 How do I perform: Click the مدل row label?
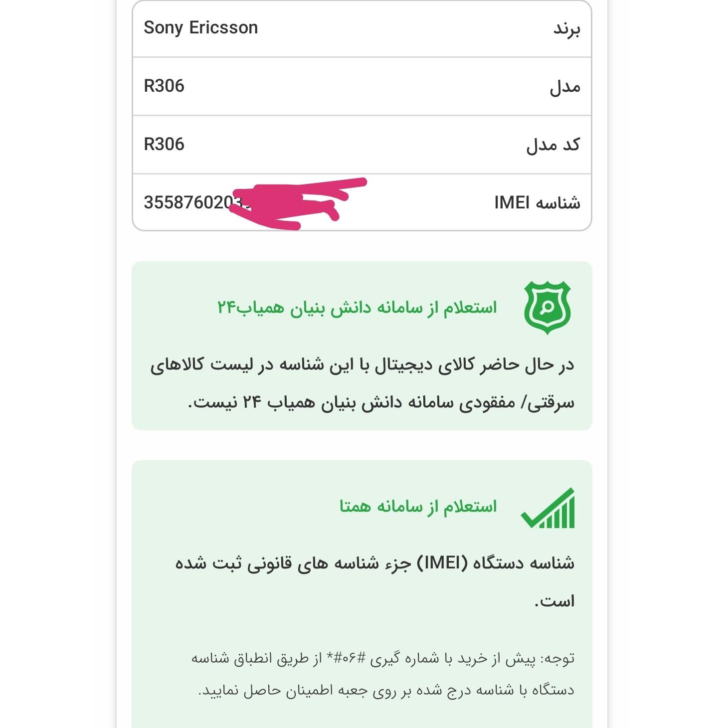click(565, 87)
